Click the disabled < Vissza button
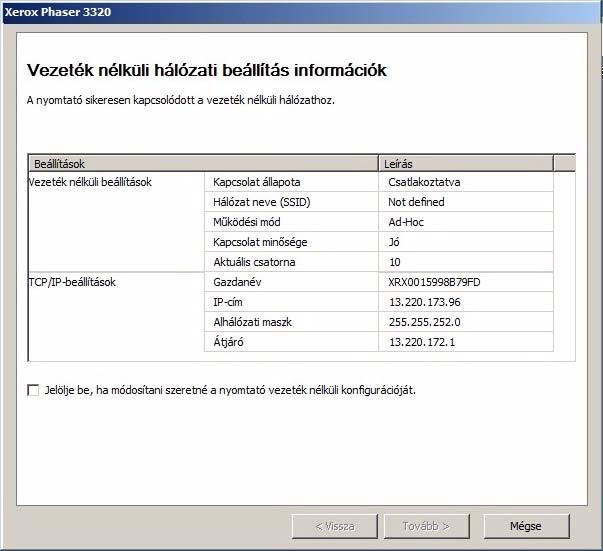Viewport: 603px width, 551px height. coord(335,526)
